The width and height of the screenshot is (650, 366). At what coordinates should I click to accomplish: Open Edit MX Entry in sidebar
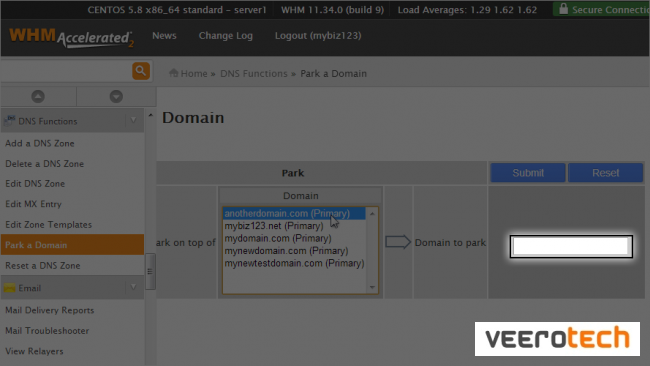pyautogui.click(x=33, y=204)
